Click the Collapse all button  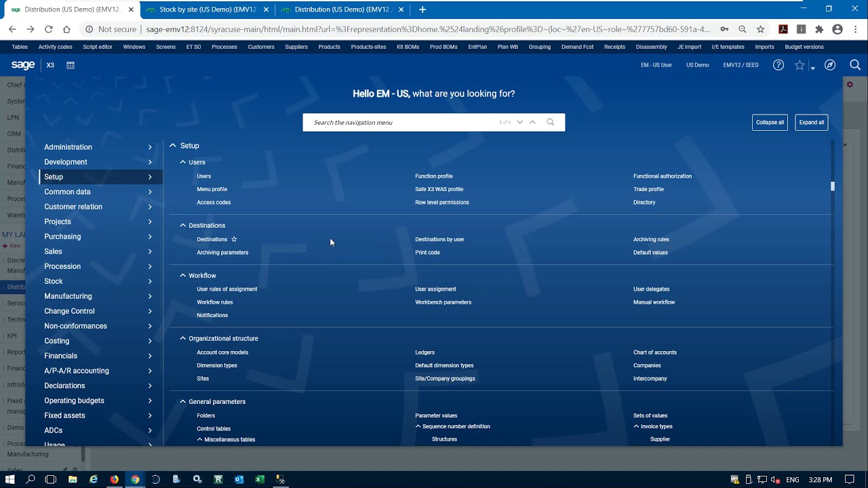[770, 123]
